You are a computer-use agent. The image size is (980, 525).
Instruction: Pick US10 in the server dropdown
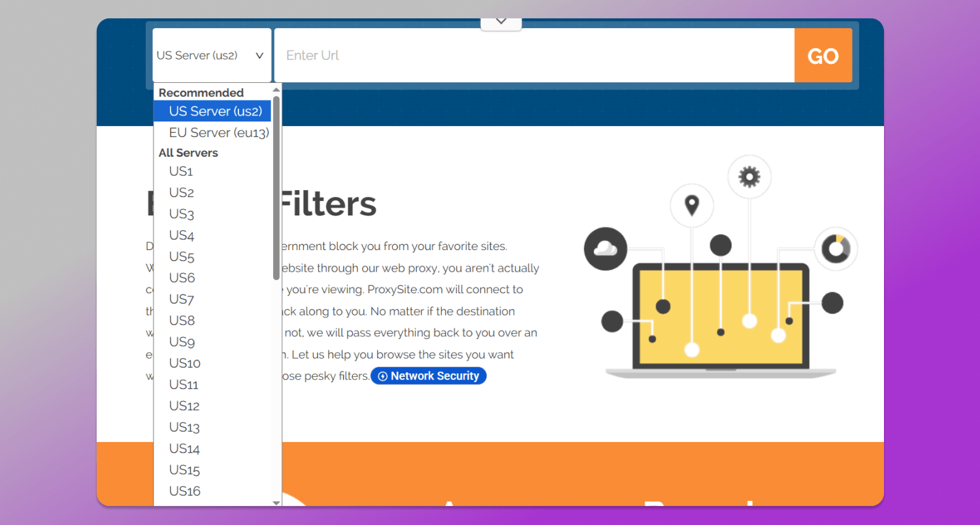pyautogui.click(x=185, y=363)
